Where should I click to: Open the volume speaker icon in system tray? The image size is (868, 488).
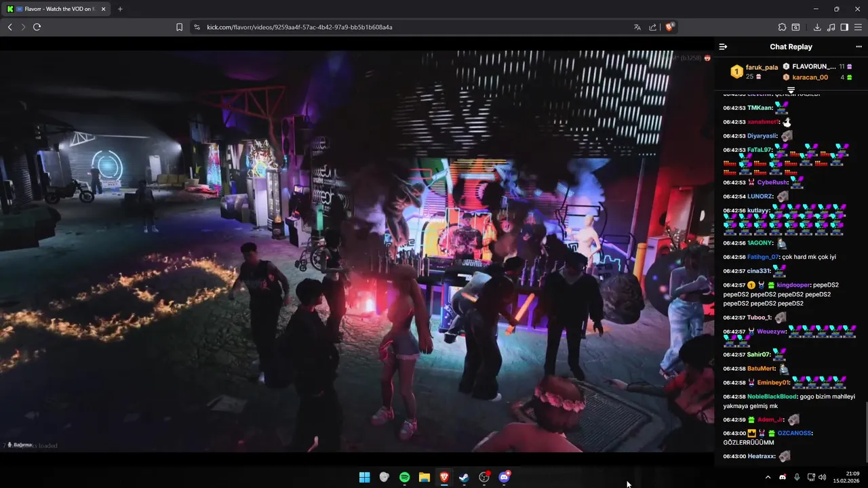point(823,477)
